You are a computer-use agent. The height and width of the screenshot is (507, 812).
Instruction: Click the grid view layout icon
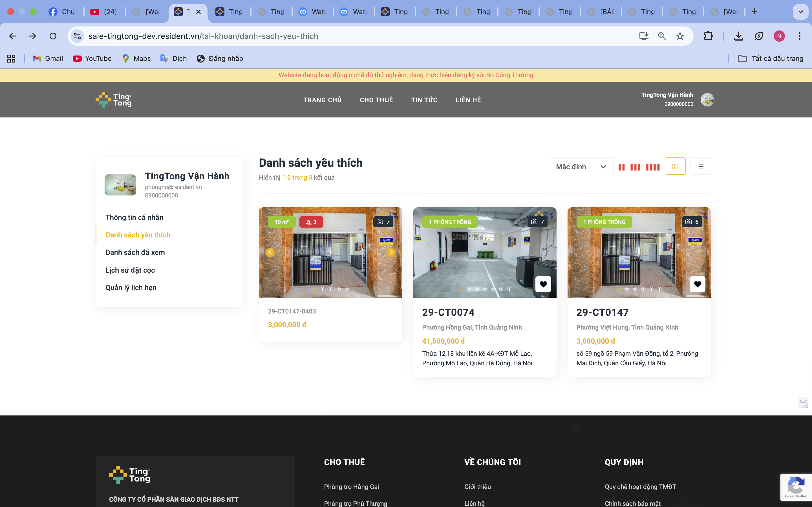point(675,166)
